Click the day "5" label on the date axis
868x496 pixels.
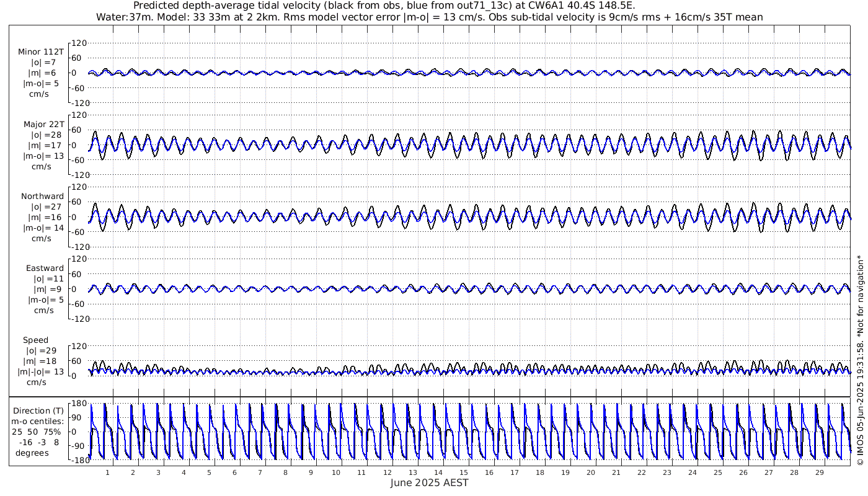[209, 472]
